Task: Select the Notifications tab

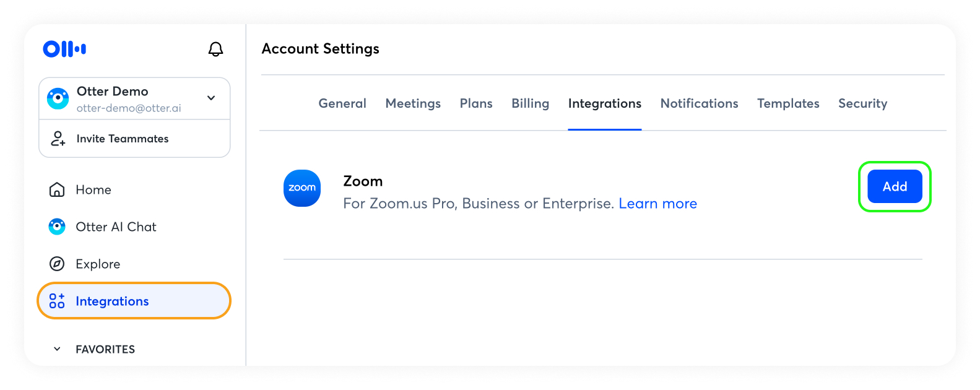Action: pos(699,103)
